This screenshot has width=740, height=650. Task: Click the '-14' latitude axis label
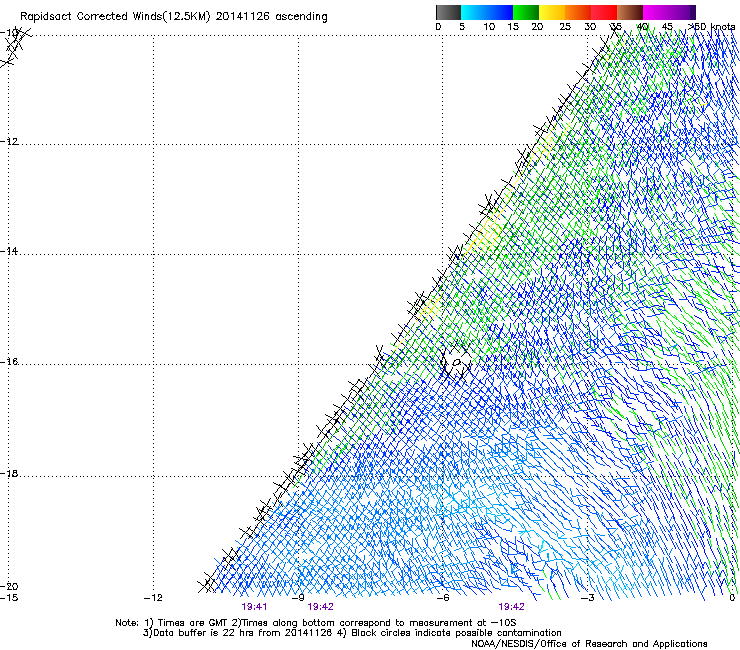tap(9, 251)
